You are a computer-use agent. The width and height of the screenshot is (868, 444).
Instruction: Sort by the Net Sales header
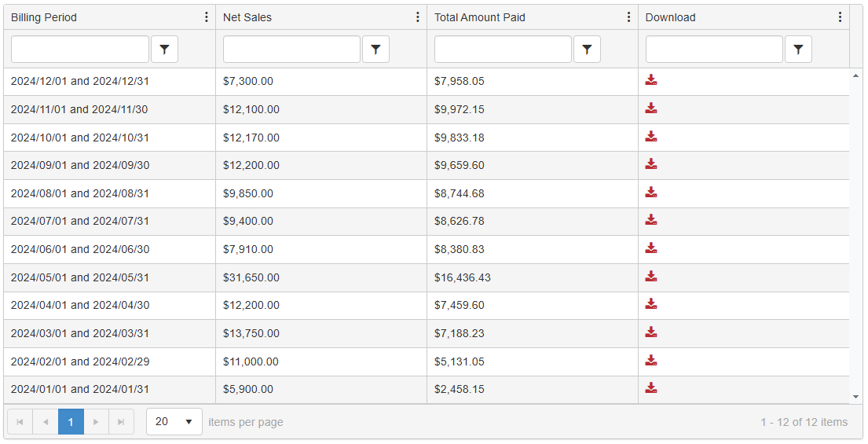coord(247,17)
